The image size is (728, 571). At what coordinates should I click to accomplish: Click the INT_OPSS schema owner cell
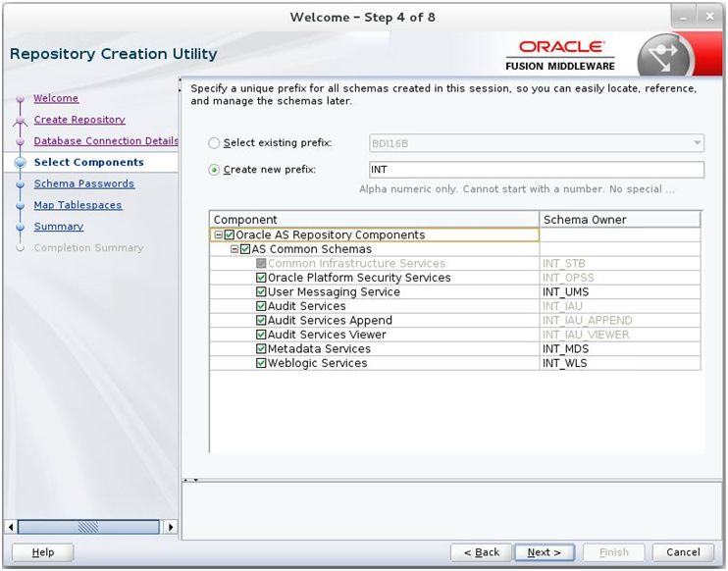coord(620,278)
